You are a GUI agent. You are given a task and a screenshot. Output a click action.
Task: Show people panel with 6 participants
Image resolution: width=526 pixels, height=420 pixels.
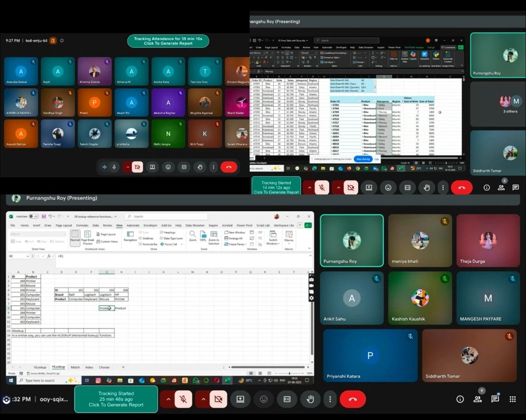501,188
